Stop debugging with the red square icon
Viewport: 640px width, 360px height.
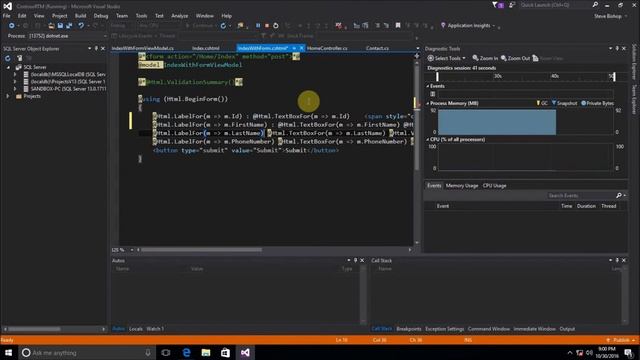click(267, 26)
